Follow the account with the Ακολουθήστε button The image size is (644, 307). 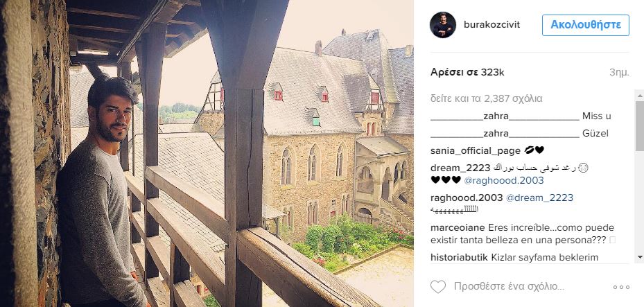585,25
